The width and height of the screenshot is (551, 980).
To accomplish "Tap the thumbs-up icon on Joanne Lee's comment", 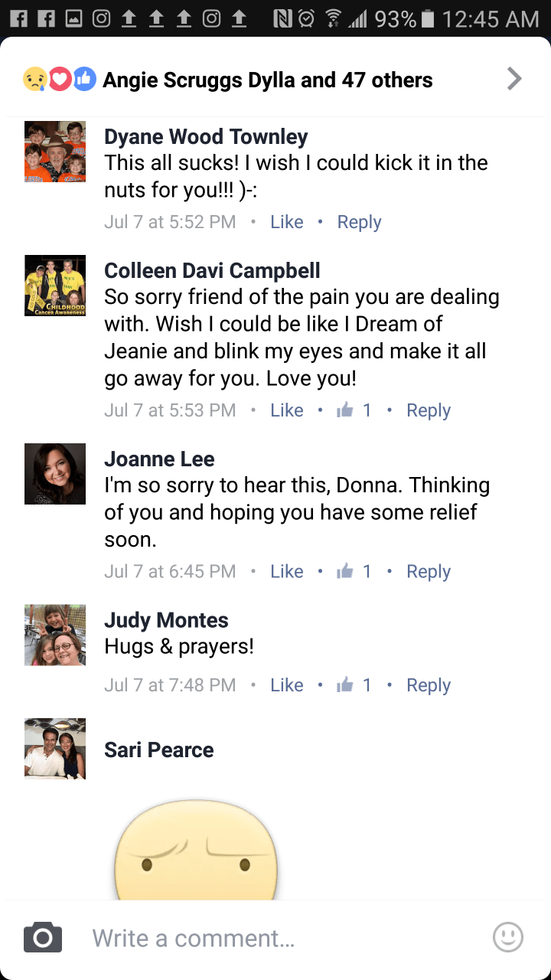I will pyautogui.click(x=345, y=571).
